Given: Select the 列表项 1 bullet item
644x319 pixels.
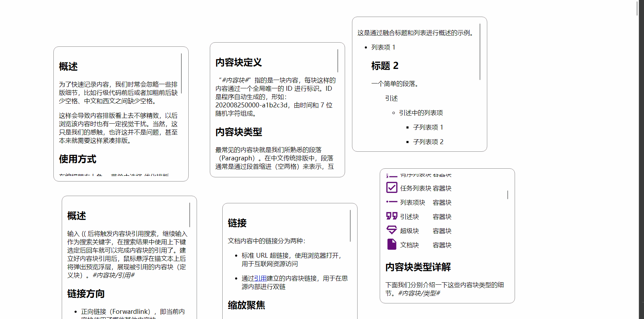Looking at the screenshot, I should tap(383, 47).
